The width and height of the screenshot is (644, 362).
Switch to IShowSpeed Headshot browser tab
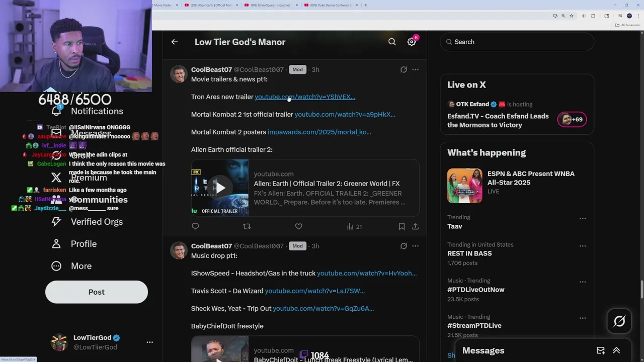coord(271,5)
